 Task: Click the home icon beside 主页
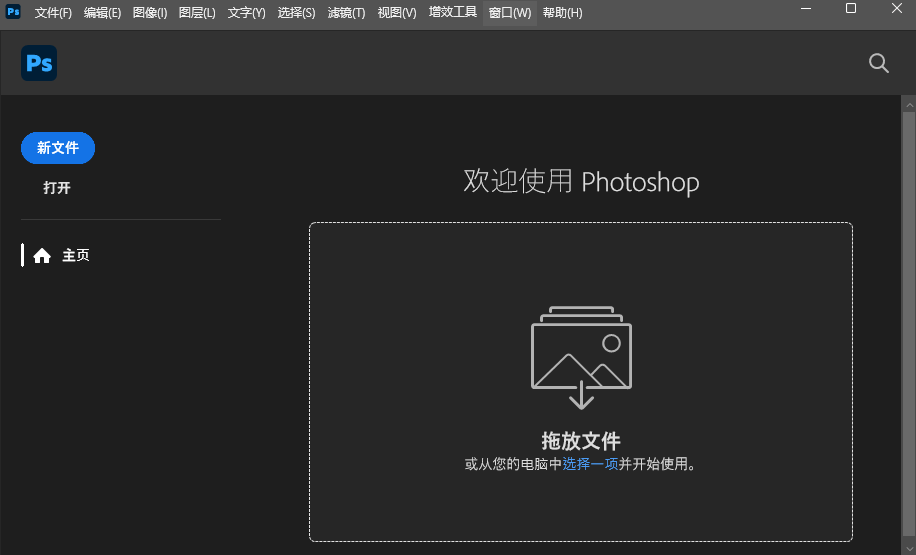(42, 256)
